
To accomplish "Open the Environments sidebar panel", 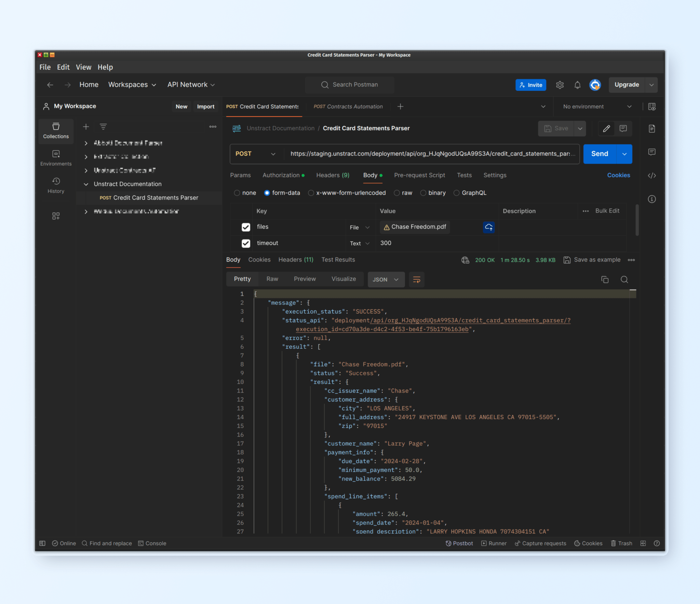I will point(56,158).
